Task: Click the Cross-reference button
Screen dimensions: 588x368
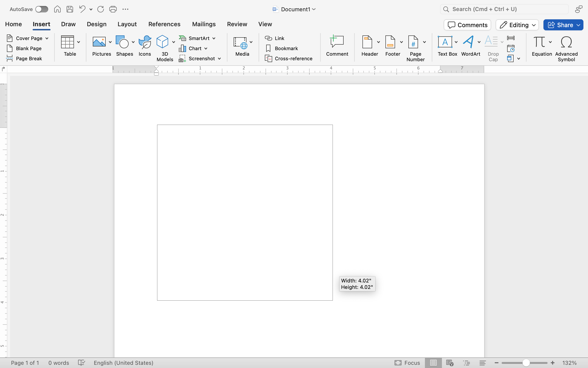Action: click(x=288, y=58)
